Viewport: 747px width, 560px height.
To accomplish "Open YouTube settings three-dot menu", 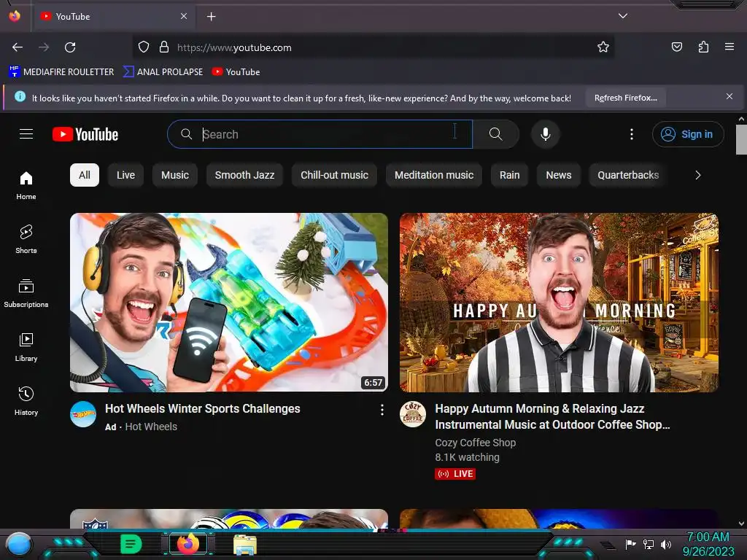I will pyautogui.click(x=632, y=134).
